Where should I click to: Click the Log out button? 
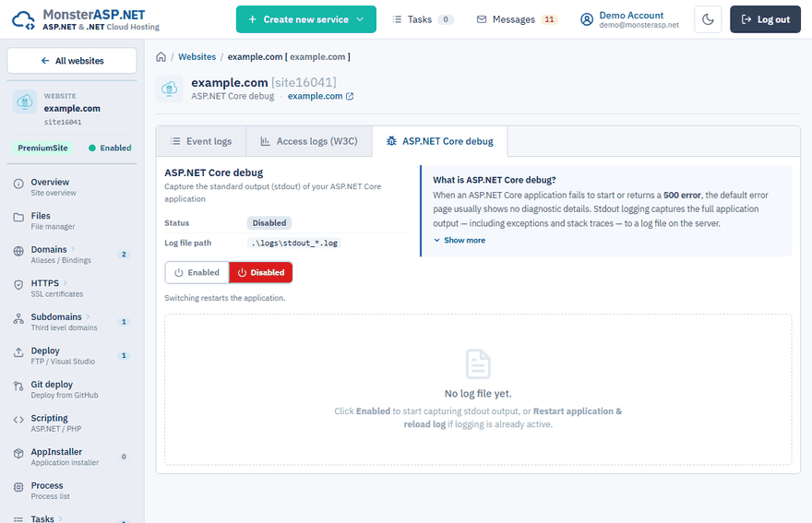click(x=765, y=19)
